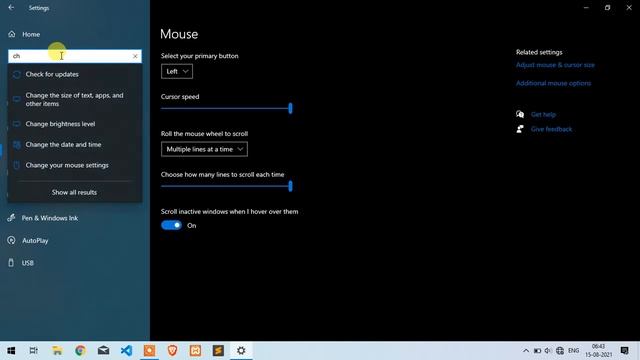Open the Mail app from taskbar
640x360 pixels.
103,350
